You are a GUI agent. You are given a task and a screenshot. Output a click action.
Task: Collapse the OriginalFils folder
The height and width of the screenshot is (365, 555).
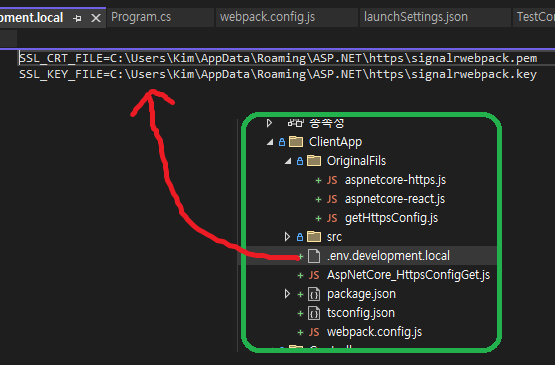(288, 161)
